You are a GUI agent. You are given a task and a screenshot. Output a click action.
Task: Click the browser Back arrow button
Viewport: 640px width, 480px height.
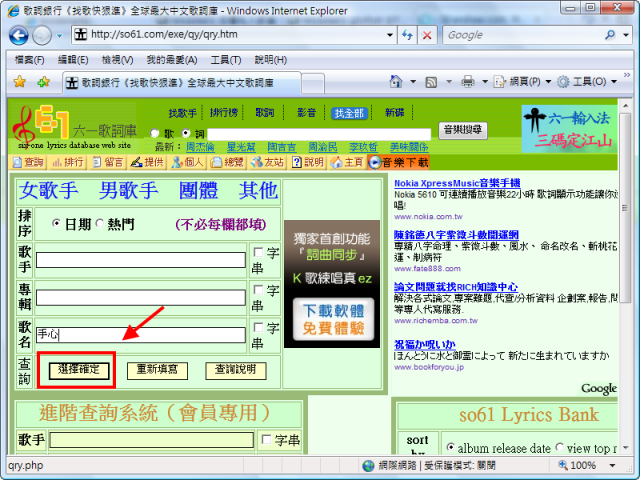tap(19, 36)
